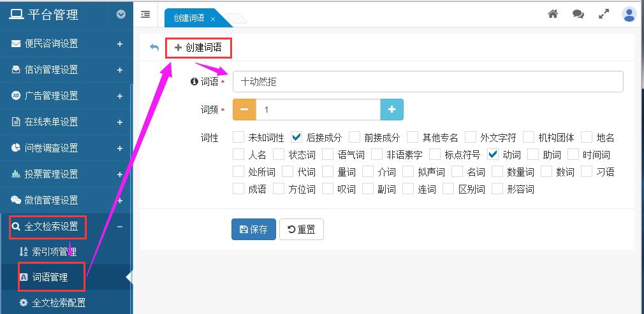Click the 重置 button
This screenshot has height=314, width=644.
point(302,229)
